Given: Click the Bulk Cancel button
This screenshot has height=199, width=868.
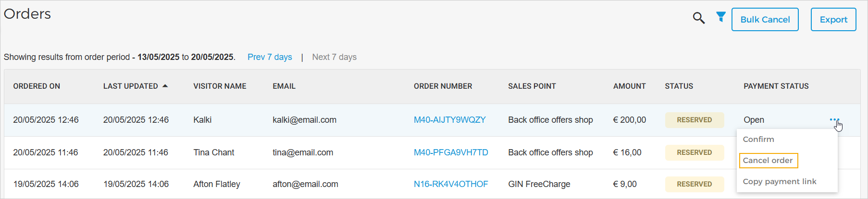Looking at the screenshot, I should coord(765,20).
